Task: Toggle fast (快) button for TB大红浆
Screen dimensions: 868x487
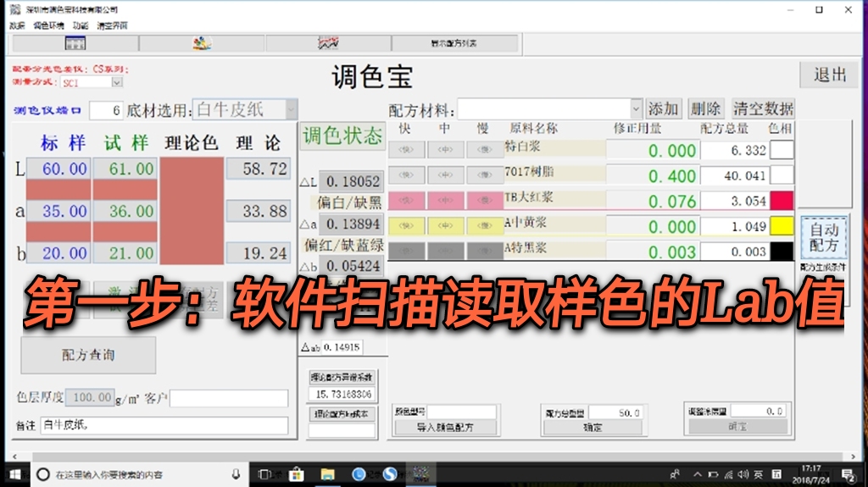Action: coord(405,201)
